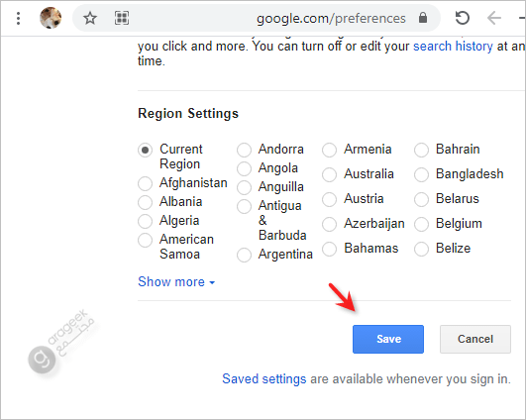Click the dropdown arrow beside Show more
The width and height of the screenshot is (526, 420).
[x=212, y=282]
